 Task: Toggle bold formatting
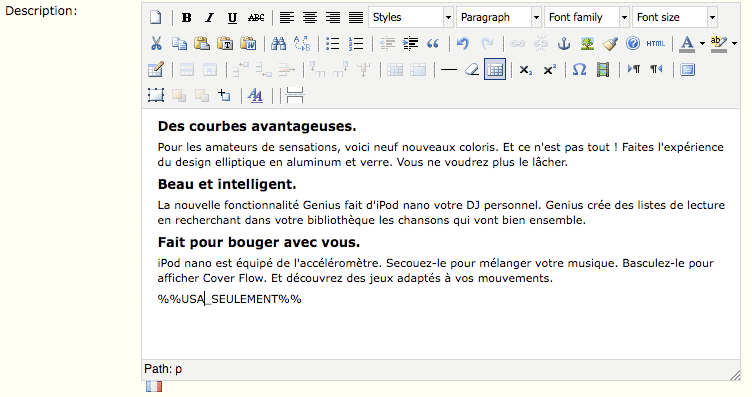(187, 18)
